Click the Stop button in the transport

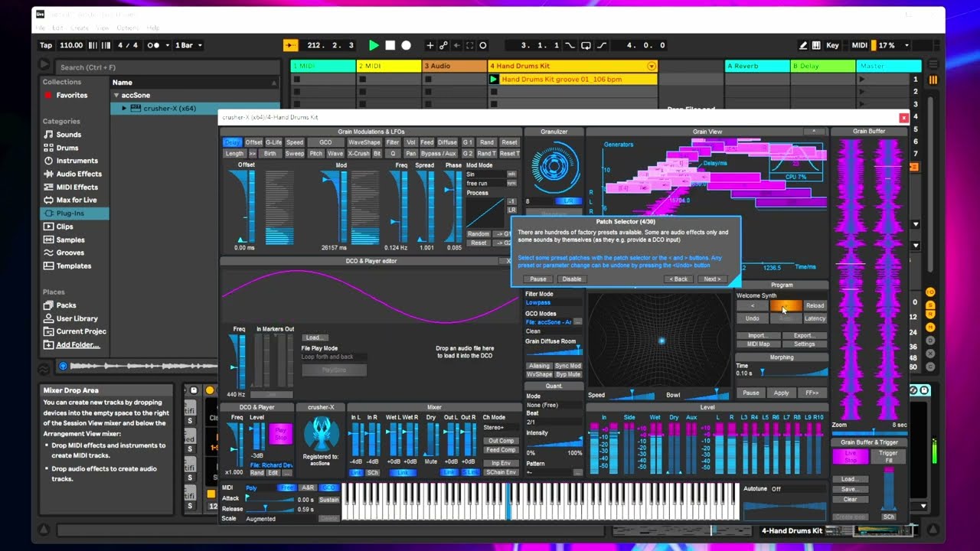[390, 45]
